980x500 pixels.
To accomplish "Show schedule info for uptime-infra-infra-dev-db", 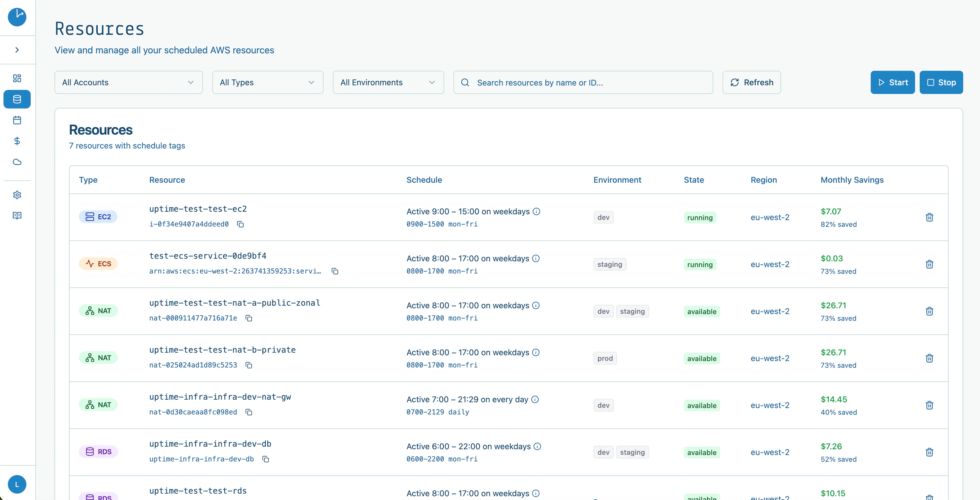I will point(537,446).
